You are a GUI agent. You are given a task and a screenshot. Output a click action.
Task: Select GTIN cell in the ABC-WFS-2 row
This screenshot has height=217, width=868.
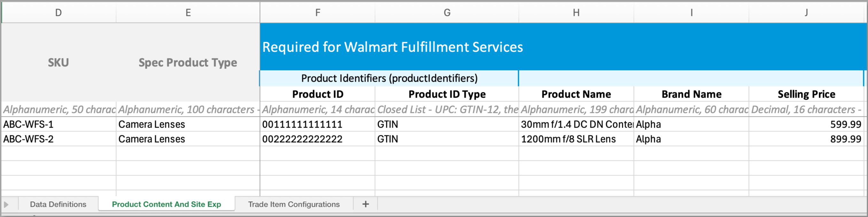click(x=447, y=139)
